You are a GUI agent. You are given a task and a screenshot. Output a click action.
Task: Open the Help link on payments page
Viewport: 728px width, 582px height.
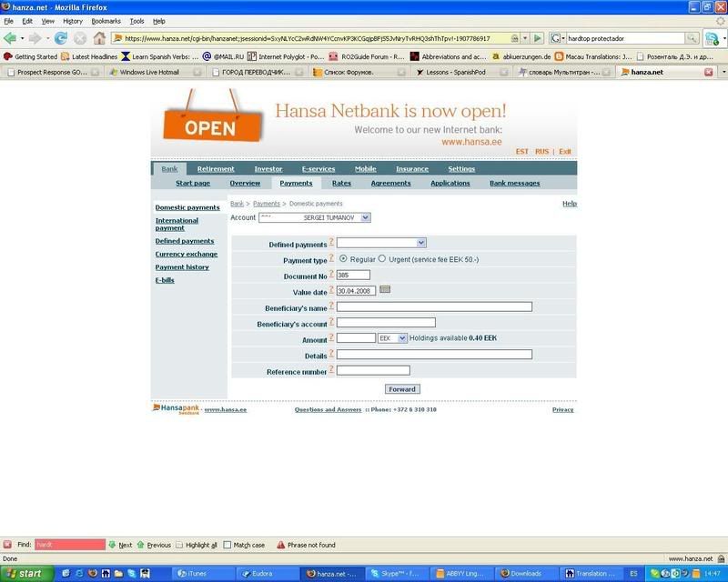click(x=570, y=204)
